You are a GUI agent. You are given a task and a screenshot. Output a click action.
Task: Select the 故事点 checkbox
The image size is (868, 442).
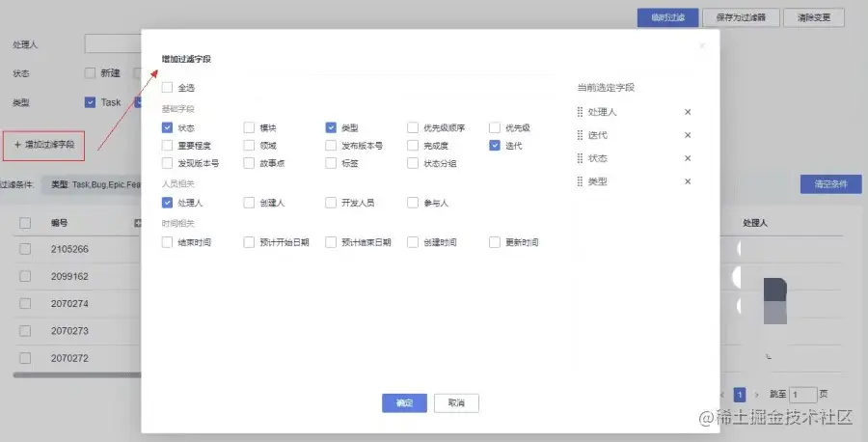pyautogui.click(x=249, y=163)
